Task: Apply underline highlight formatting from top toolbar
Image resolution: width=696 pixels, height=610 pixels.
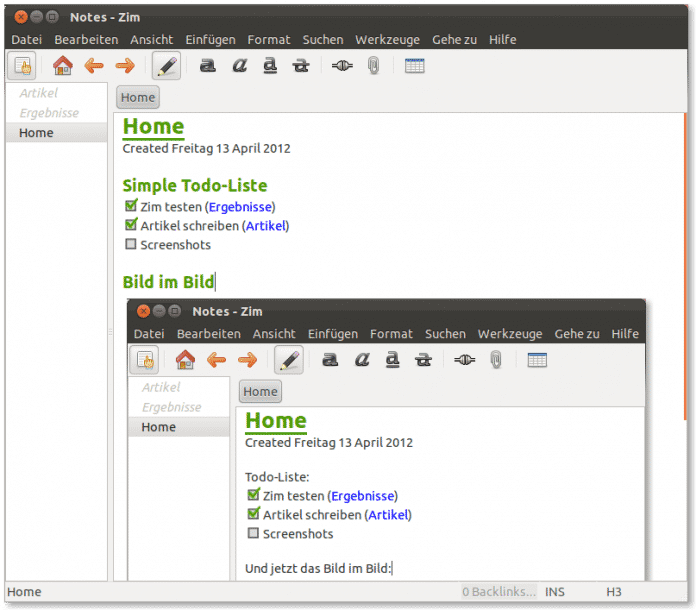Action: (270, 66)
